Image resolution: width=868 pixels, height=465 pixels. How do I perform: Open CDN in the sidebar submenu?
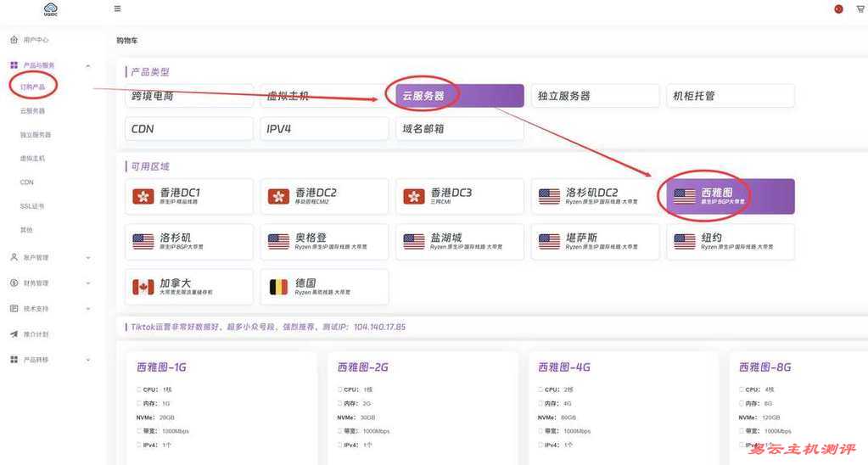[x=26, y=182]
